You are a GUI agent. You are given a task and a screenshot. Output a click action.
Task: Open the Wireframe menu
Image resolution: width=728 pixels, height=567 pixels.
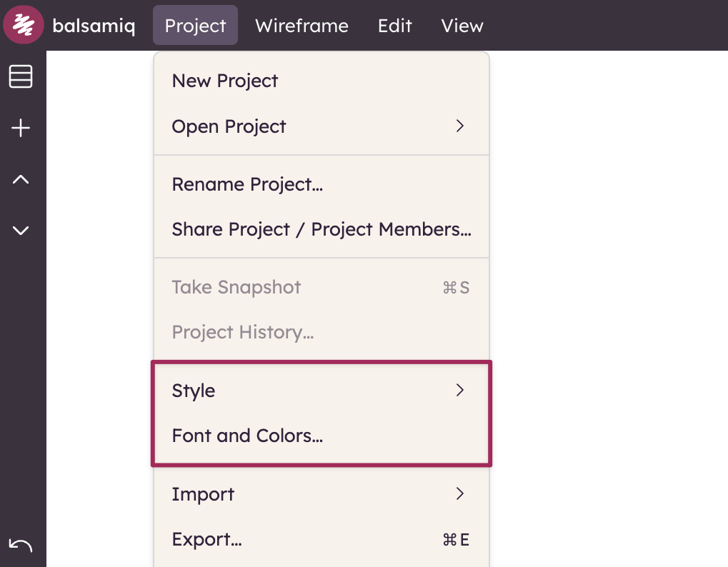[x=301, y=26]
